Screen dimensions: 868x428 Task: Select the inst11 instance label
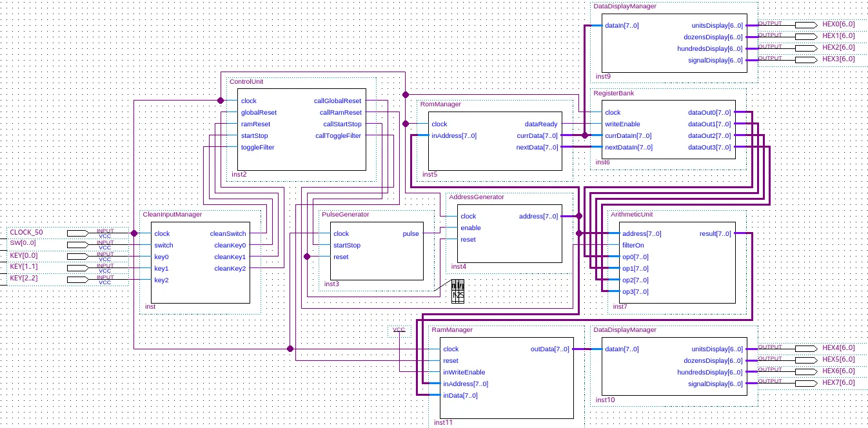click(x=443, y=423)
